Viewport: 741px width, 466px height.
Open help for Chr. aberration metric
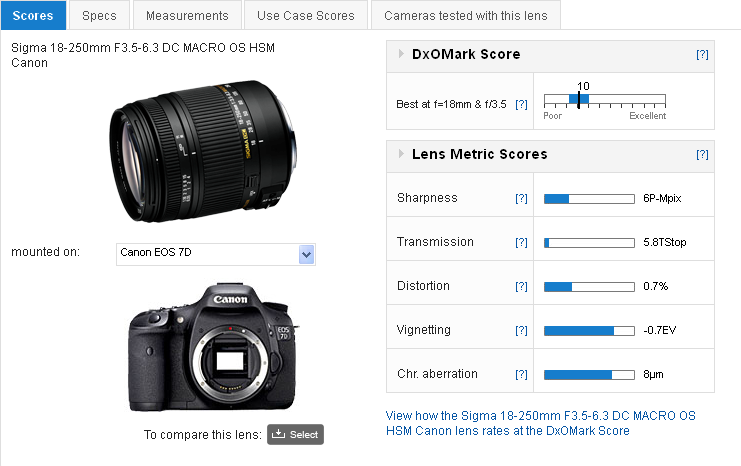click(x=521, y=374)
